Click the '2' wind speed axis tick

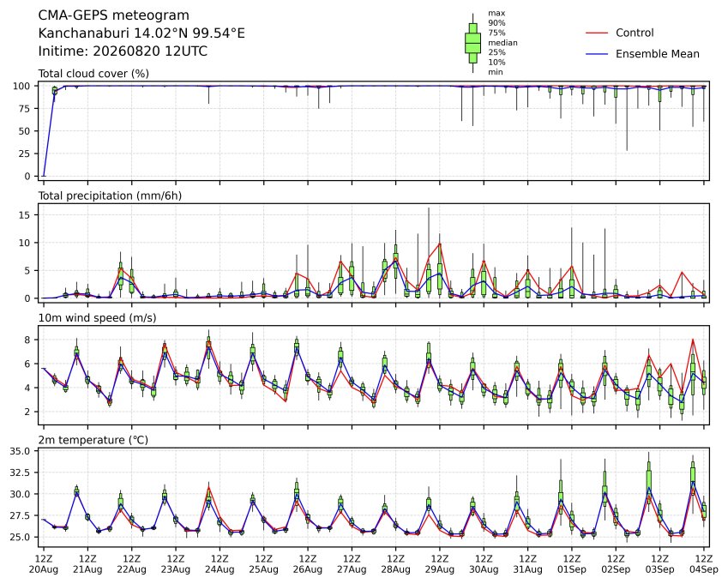coord(27,412)
